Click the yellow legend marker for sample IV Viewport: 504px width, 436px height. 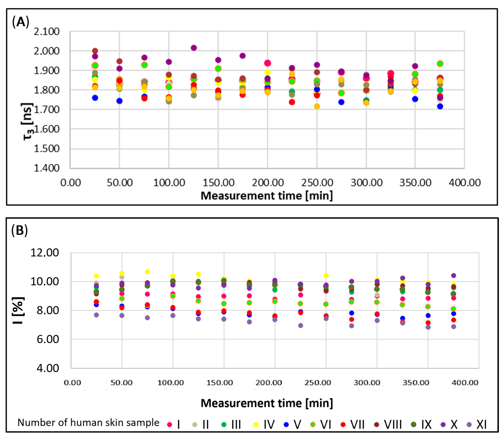tap(256, 424)
